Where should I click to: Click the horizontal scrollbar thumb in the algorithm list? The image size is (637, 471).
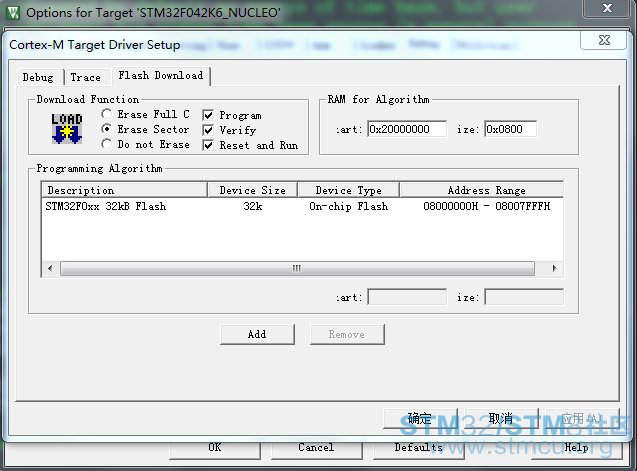[x=297, y=268]
